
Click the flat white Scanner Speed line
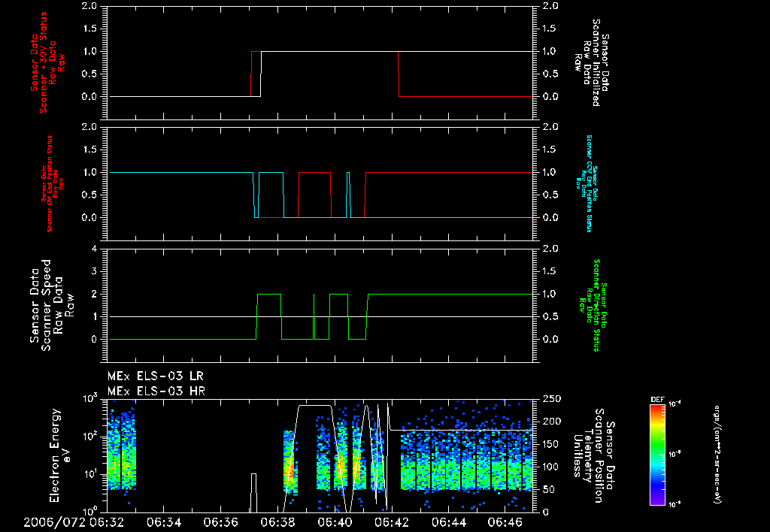pyautogui.click(x=321, y=316)
